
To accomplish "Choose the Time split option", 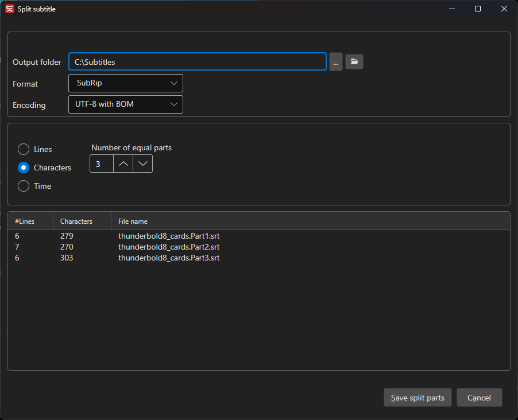I will (24, 186).
